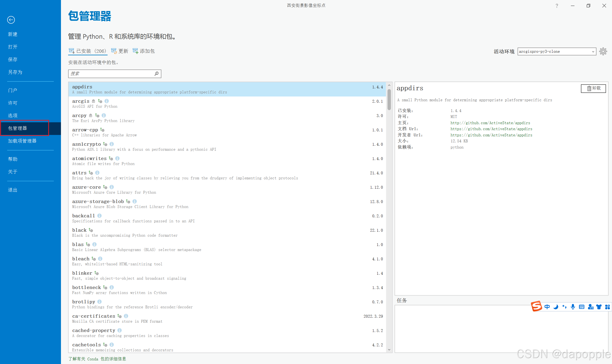Click the list scroll down arrow
This screenshot has width=612, height=364.
tap(389, 349)
